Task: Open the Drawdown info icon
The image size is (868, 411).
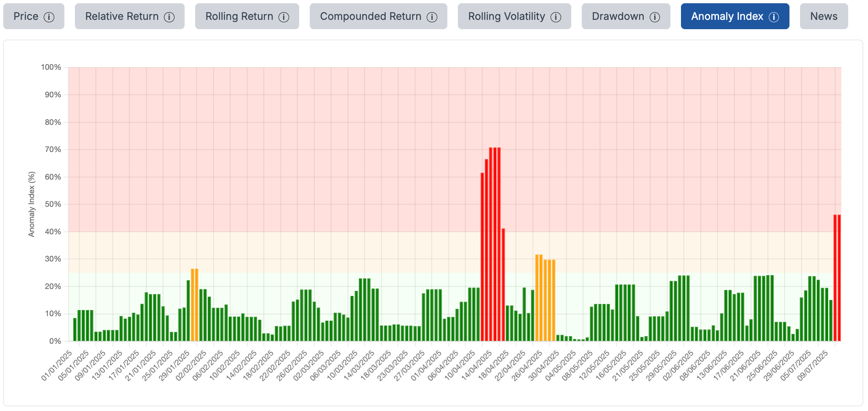Action: point(655,17)
